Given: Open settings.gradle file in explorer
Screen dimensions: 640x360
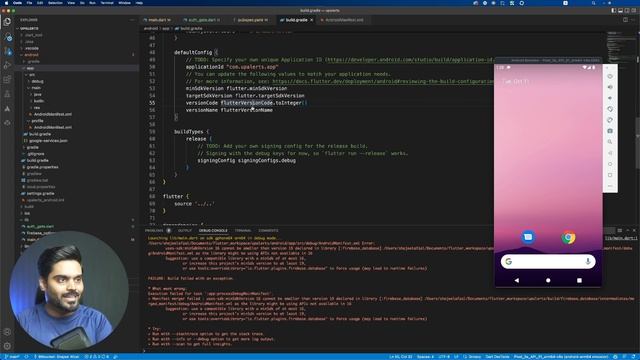Looking at the screenshot, I should pos(40,193).
